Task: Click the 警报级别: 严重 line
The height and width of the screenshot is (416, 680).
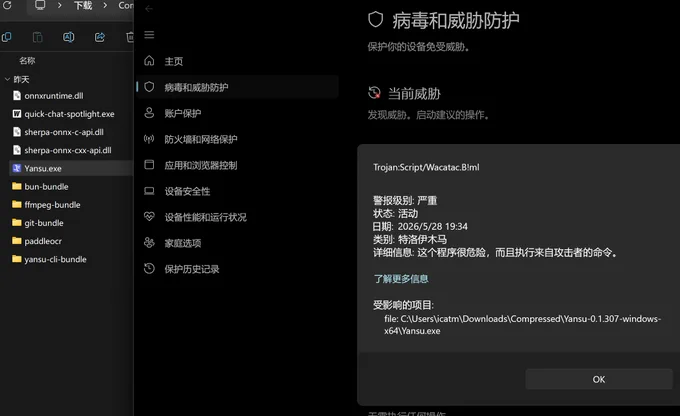Action: [x=405, y=201]
